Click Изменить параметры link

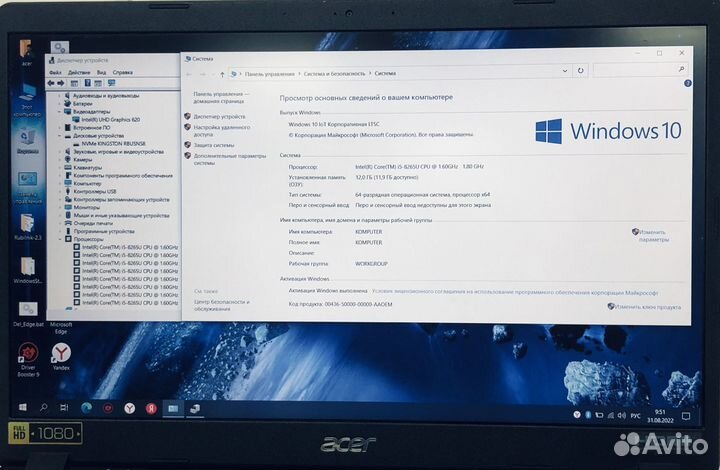point(653,235)
